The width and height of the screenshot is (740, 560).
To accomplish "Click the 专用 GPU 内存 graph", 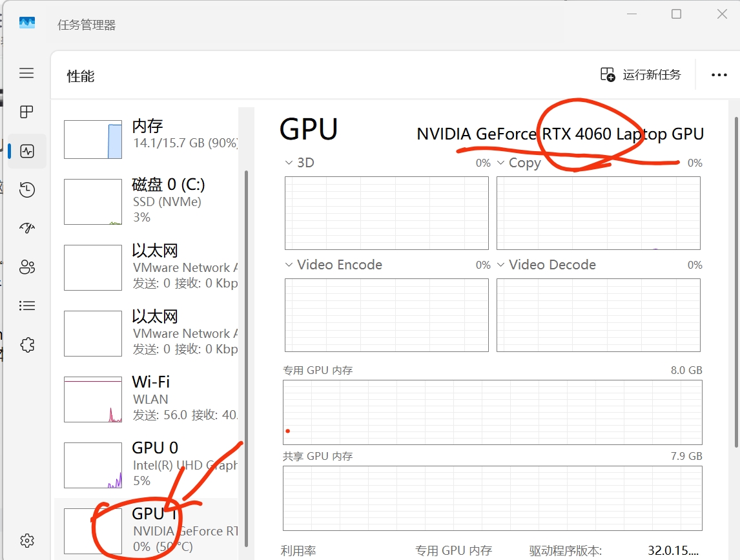I will [492, 412].
